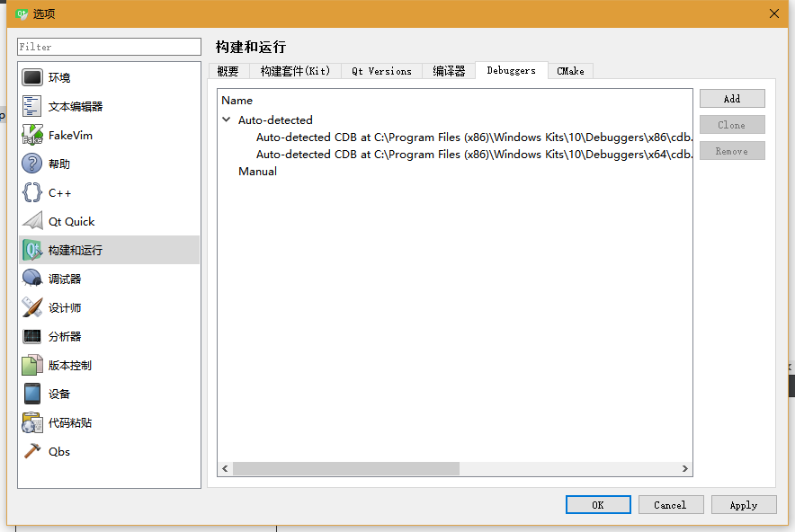The height and width of the screenshot is (532, 795).
Task: Select the 设计师 ruler and pencil icon
Action: (x=32, y=307)
